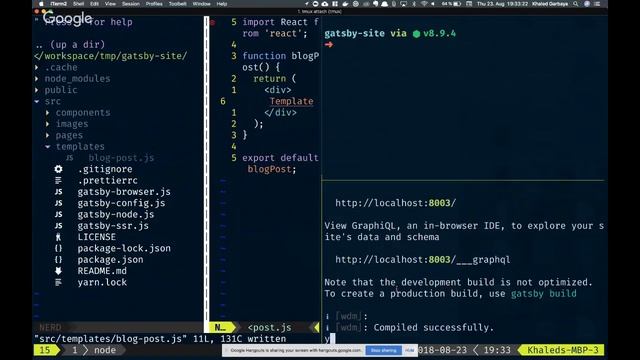Click the JS icon beside gatsby-node.js

pyautogui.click(x=58, y=214)
